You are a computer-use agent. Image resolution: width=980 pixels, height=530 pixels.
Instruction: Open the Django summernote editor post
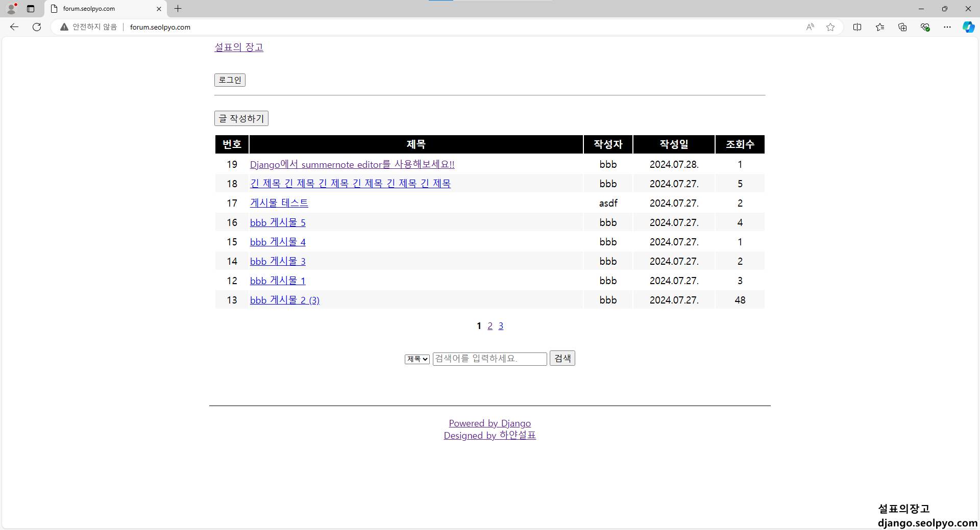(352, 164)
